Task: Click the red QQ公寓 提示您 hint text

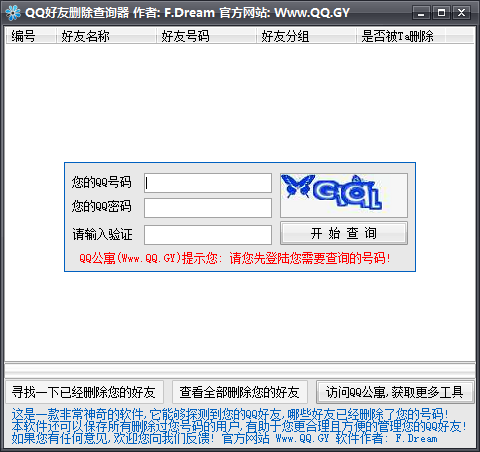Action: 235,258
